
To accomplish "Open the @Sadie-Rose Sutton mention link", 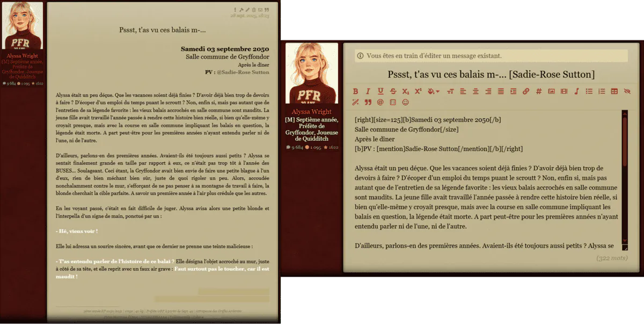I will coord(243,71).
